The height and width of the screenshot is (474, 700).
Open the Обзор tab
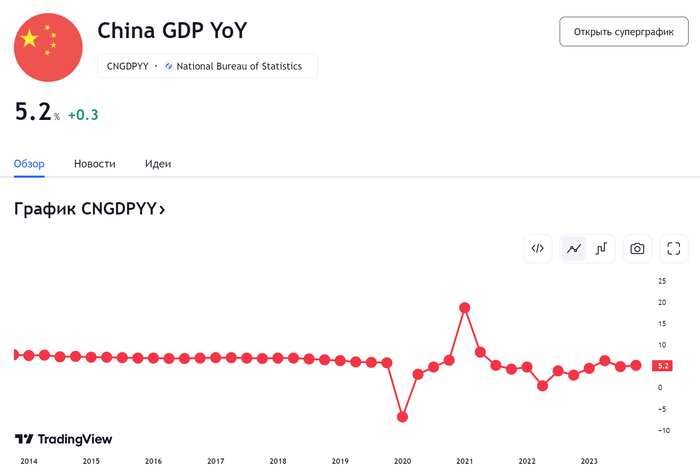click(30, 164)
